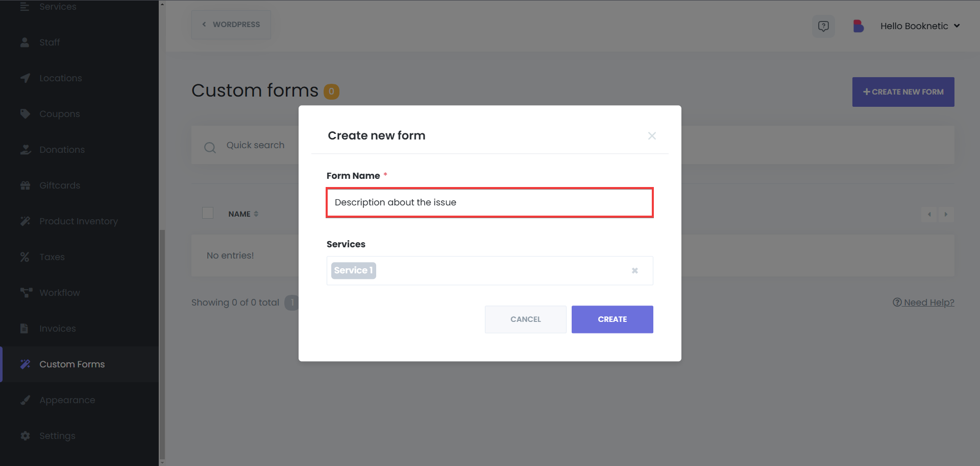Sort the table by NAME column arrows
This screenshot has width=980, height=466.
pos(256,214)
